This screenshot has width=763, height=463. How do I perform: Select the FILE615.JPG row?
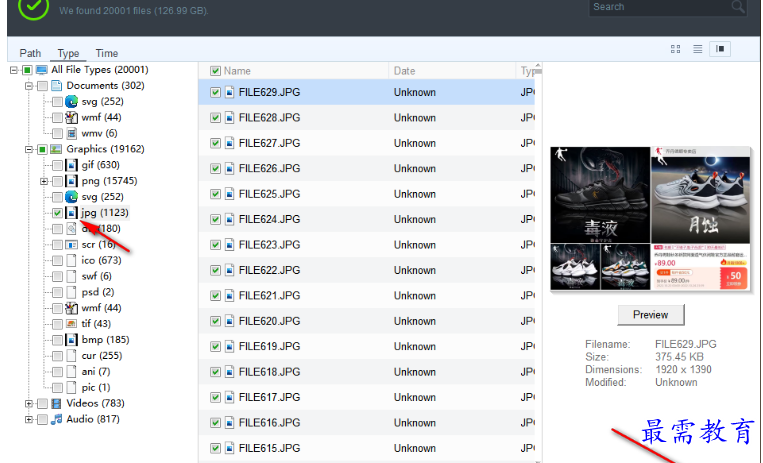click(x=366, y=448)
